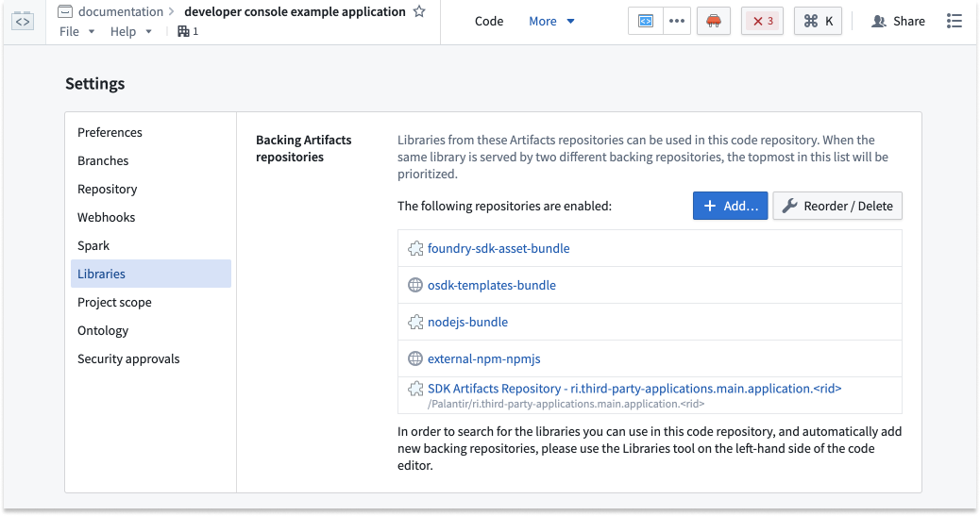Click the /Palantir/ri.third-party-applications path text

[x=566, y=404]
